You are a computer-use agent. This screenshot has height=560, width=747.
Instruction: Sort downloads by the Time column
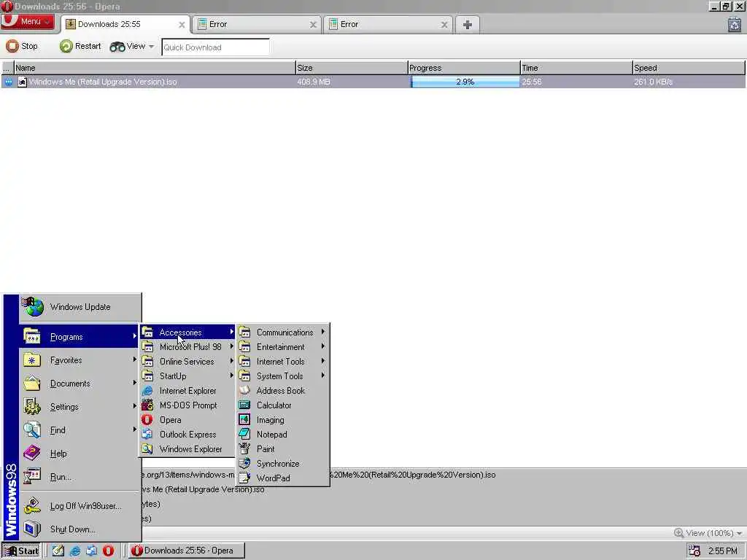[x=576, y=68]
